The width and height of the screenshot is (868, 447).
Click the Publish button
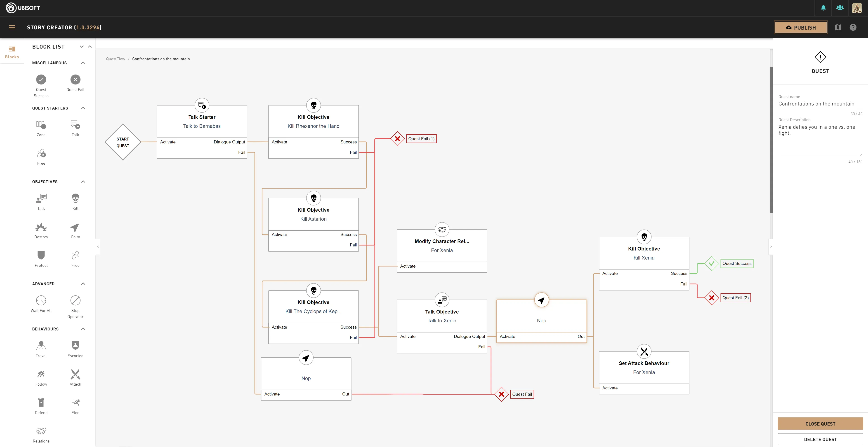coord(801,28)
